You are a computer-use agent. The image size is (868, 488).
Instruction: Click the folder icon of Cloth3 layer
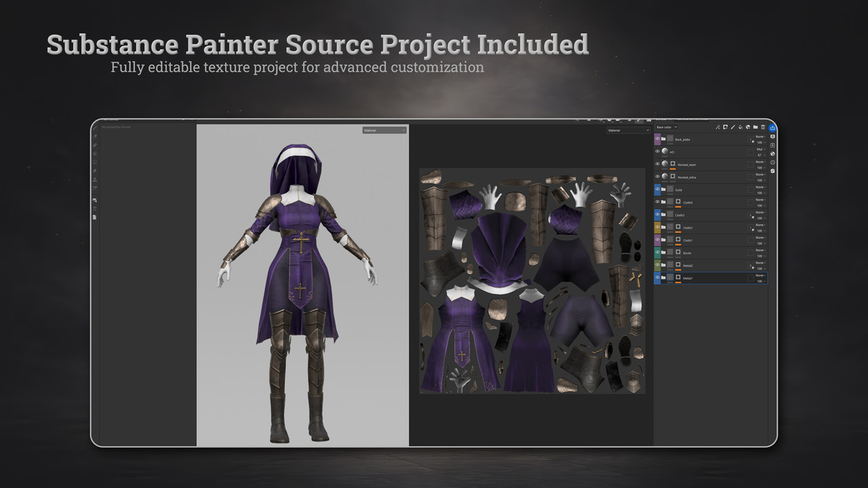pos(663,215)
